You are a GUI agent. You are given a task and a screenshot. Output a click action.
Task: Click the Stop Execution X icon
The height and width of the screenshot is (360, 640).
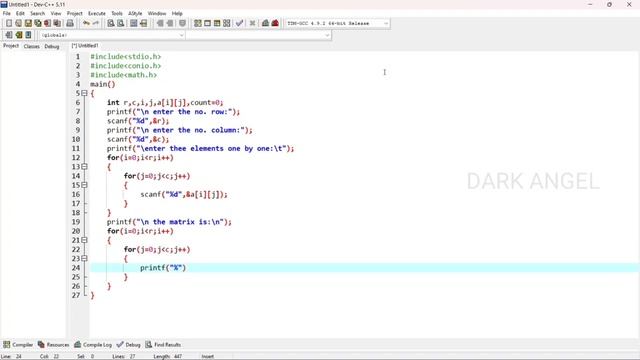(253, 23)
